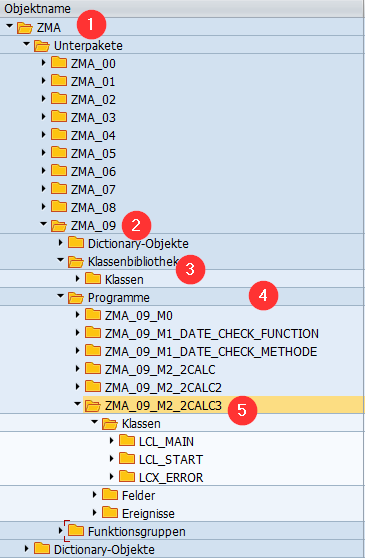Select the ZMA_03 row label
The image size is (365, 558).
tap(93, 118)
